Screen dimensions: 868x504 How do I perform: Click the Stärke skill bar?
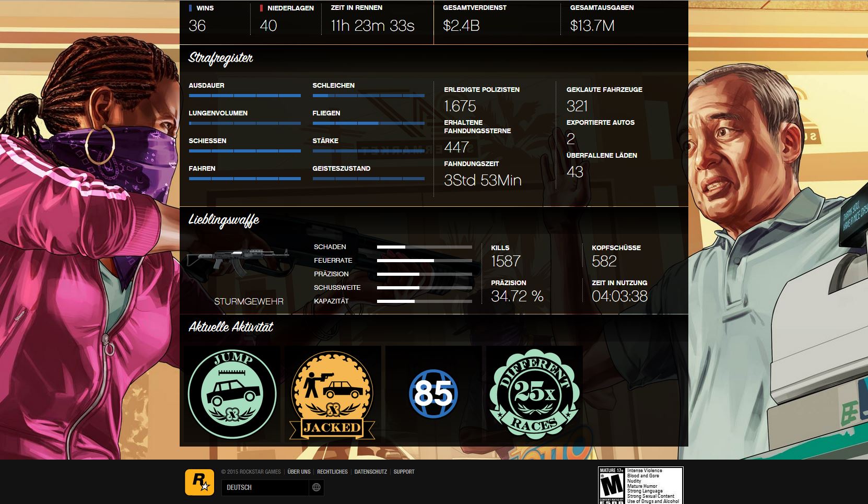click(369, 151)
